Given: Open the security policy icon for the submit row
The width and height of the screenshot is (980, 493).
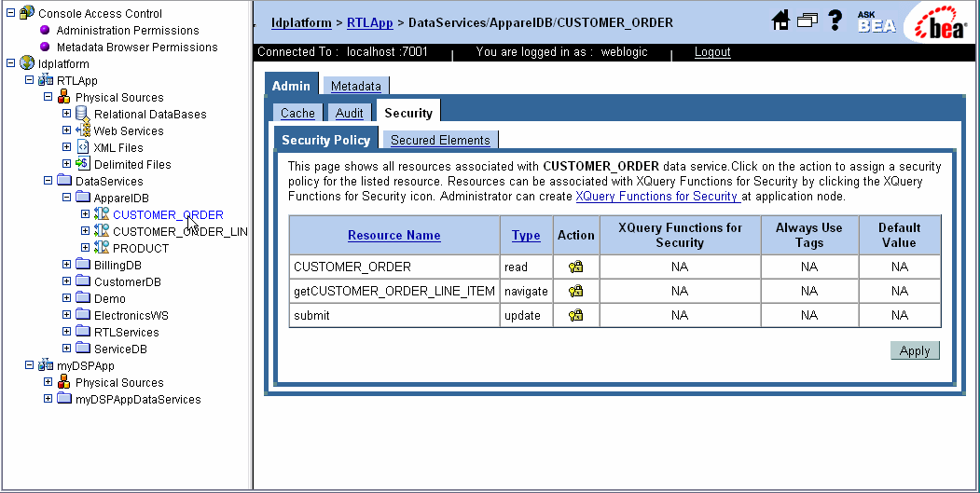Looking at the screenshot, I should click(x=575, y=316).
